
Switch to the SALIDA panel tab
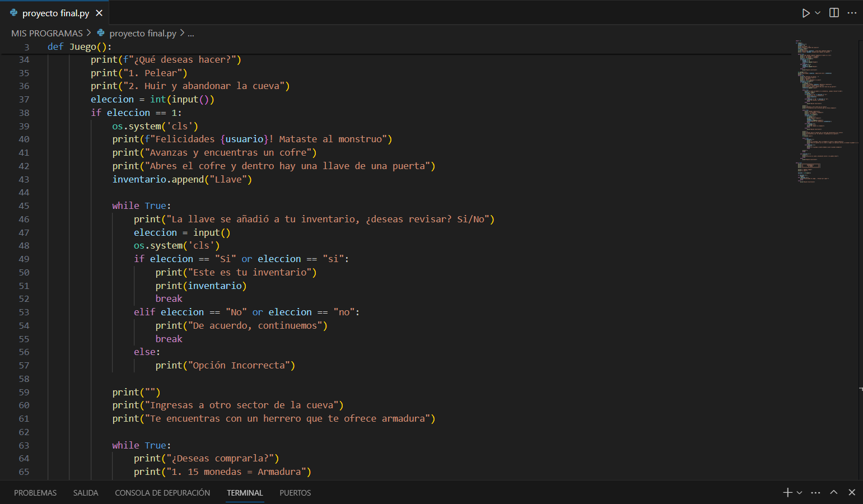click(86, 493)
